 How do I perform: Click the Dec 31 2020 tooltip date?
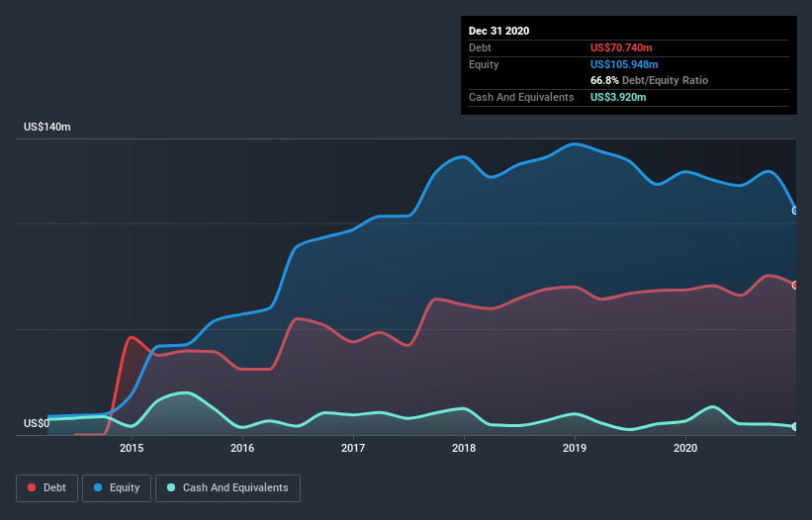point(498,31)
